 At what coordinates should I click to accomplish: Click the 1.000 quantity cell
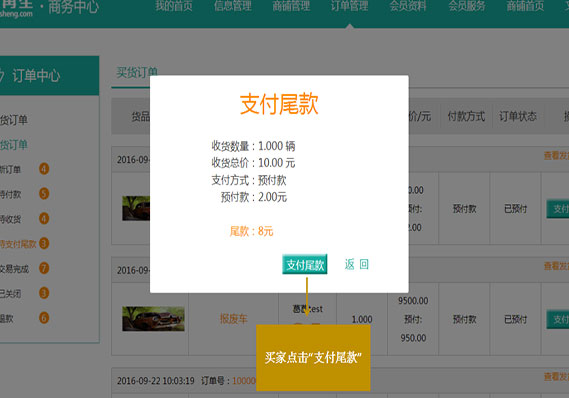362,319
